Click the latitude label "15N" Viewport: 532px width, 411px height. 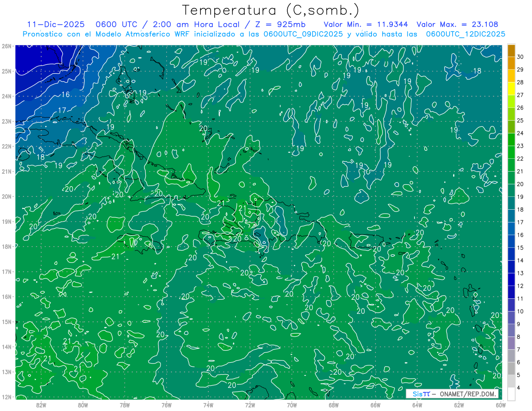pos(6,321)
